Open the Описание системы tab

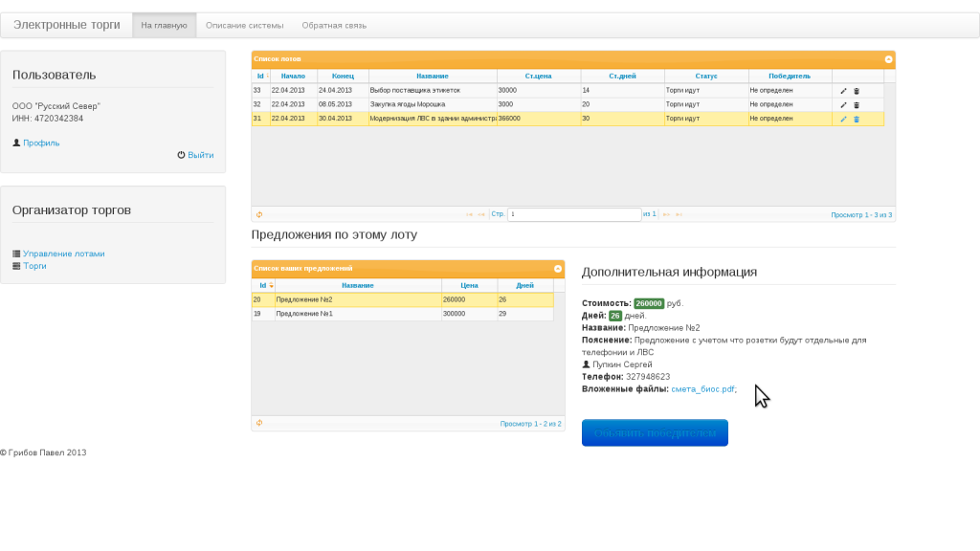point(244,25)
